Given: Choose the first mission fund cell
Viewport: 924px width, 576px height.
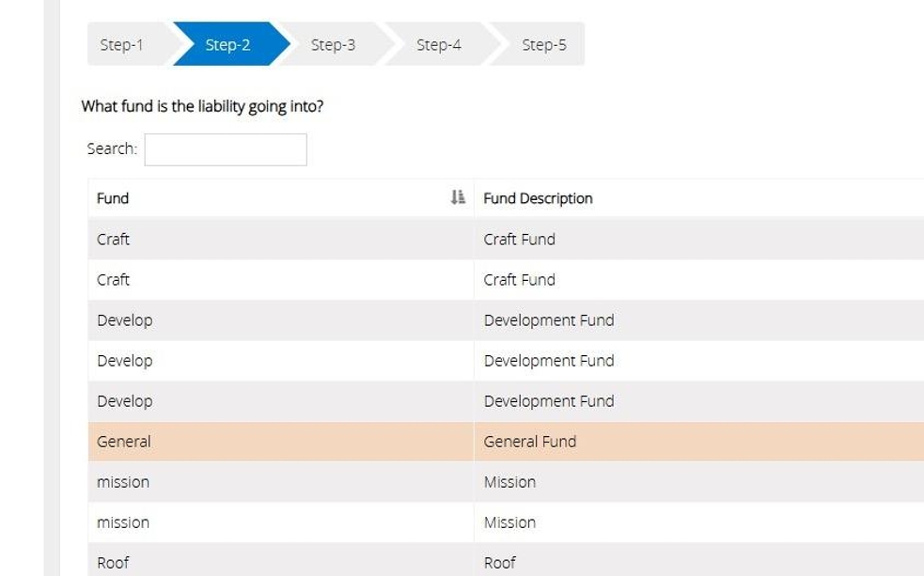Looking at the screenshot, I should 123,481.
